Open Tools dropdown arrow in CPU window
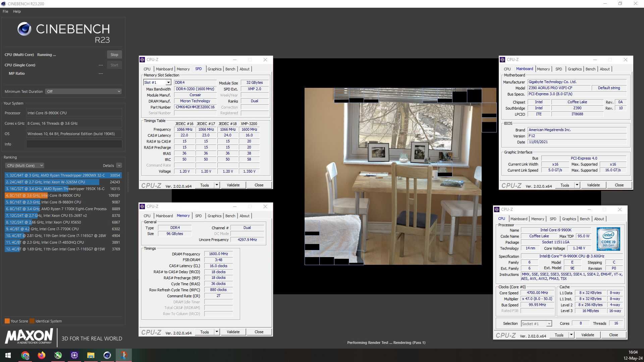 (571, 335)
